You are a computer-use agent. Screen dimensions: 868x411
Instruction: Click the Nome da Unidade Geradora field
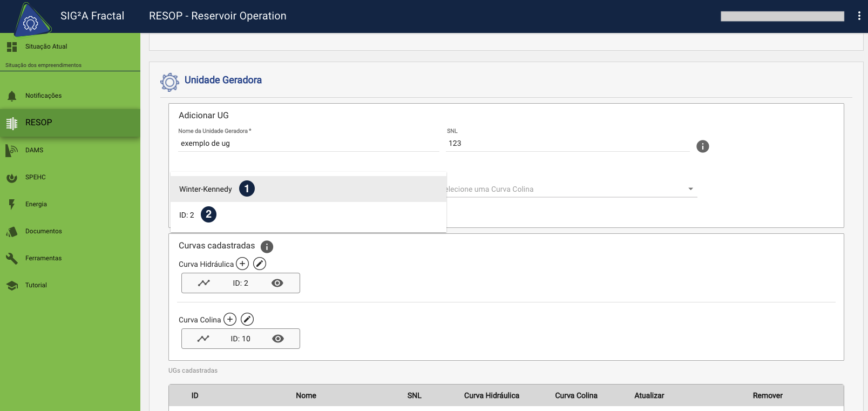[309, 144]
